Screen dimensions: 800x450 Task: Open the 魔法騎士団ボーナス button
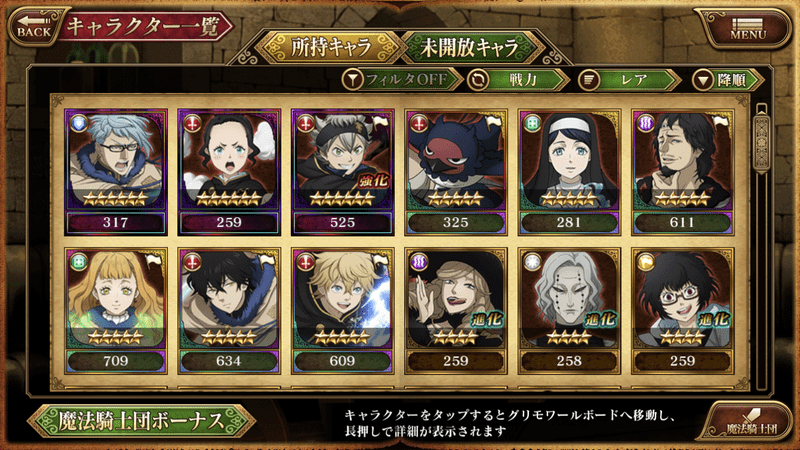pyautogui.click(x=141, y=421)
